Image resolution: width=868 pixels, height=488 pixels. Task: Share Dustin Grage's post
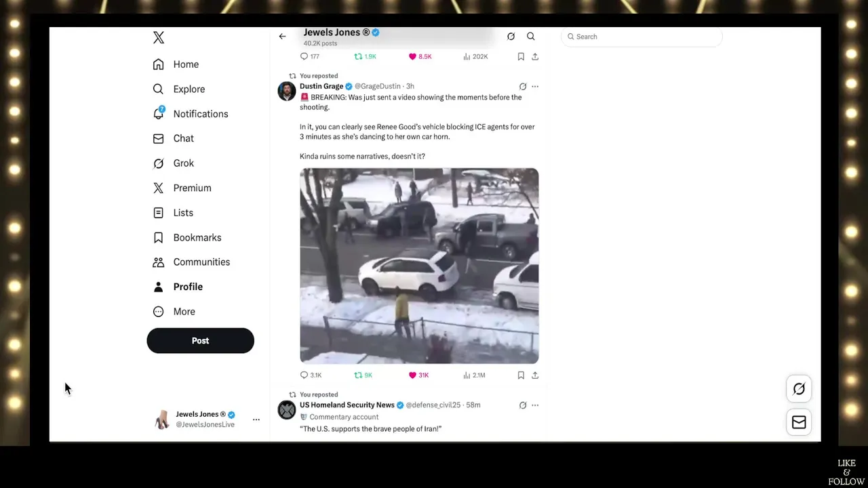pyautogui.click(x=535, y=375)
